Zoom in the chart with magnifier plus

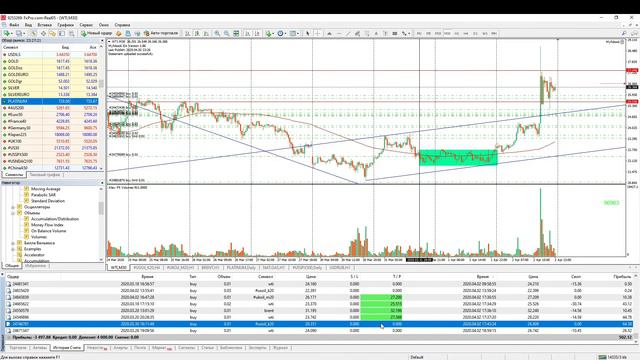[x=217, y=33]
